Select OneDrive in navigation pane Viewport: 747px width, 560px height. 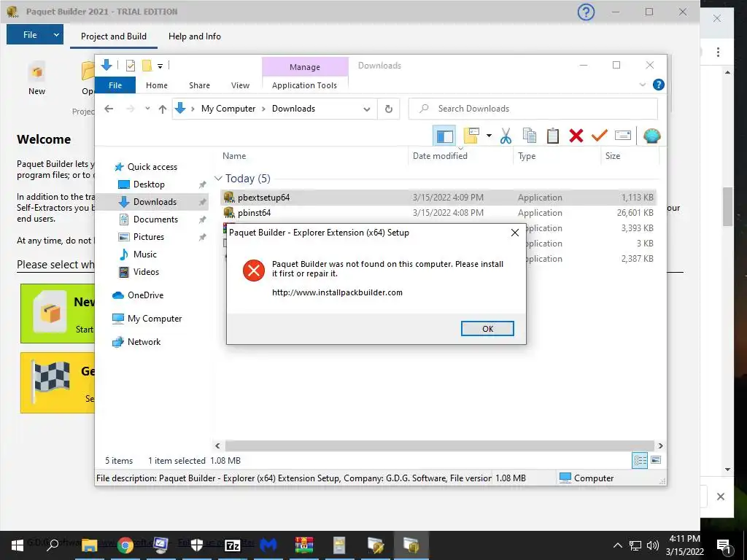pyautogui.click(x=145, y=295)
